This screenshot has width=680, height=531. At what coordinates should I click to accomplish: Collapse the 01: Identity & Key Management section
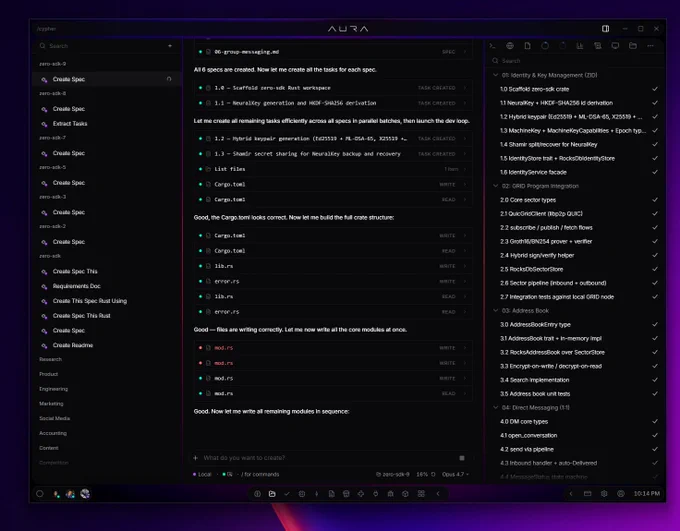pyautogui.click(x=495, y=75)
